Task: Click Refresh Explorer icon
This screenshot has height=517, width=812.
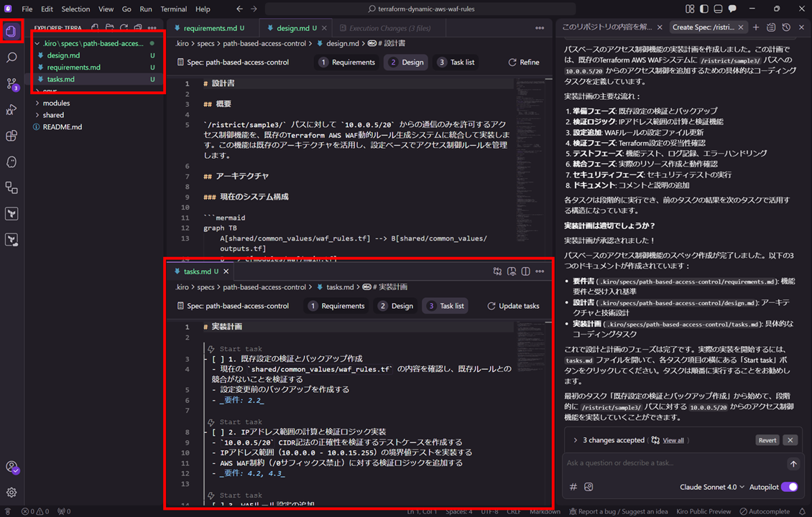Action: (x=124, y=28)
